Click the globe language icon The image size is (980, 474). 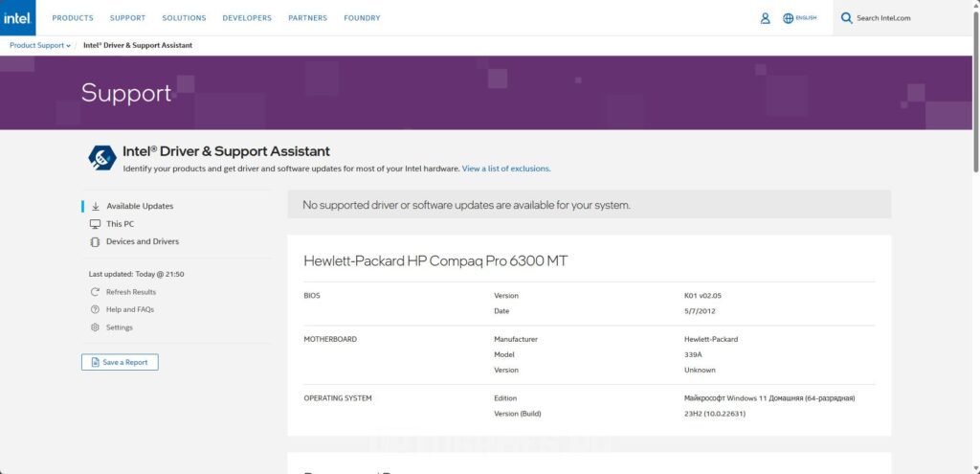pos(789,18)
